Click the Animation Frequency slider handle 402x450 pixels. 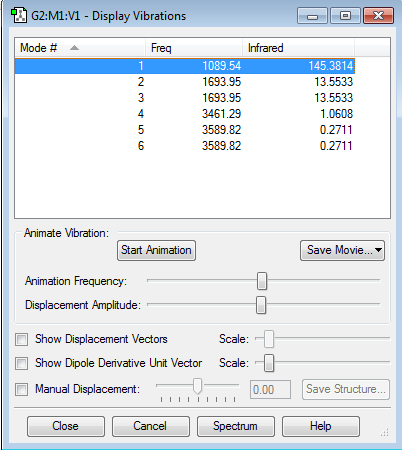tap(262, 281)
